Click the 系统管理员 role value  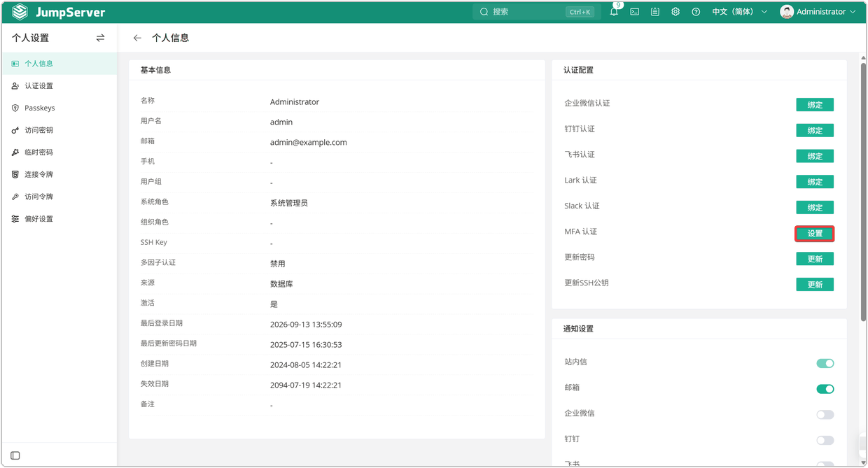(289, 203)
